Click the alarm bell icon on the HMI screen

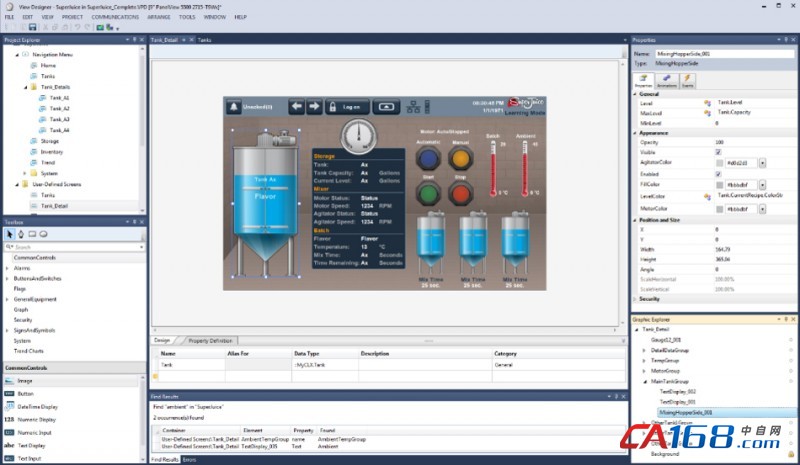click(236, 106)
